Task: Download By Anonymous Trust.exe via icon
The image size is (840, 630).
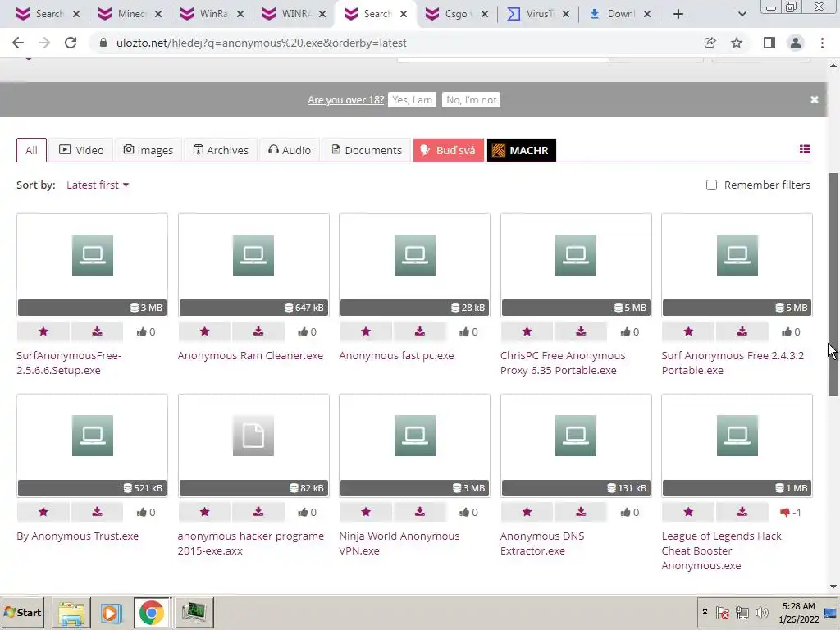Action: [x=97, y=512]
